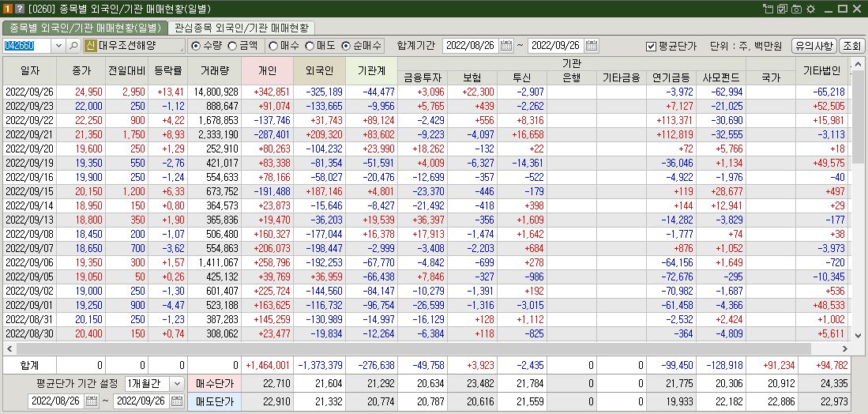This screenshot has width=868, height=414.
Task: Click the stock code input field 042660
Action: (28, 46)
